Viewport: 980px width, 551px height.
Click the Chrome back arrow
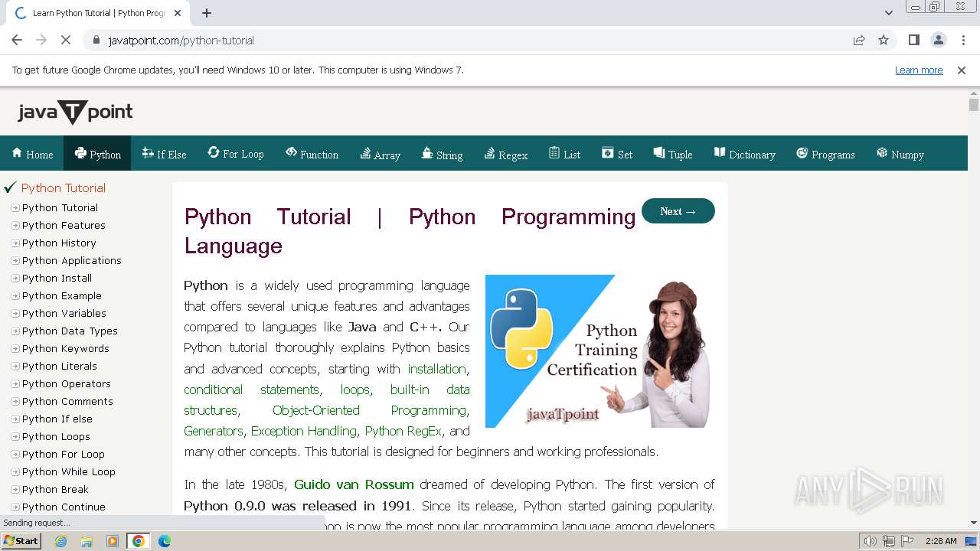tap(17, 40)
